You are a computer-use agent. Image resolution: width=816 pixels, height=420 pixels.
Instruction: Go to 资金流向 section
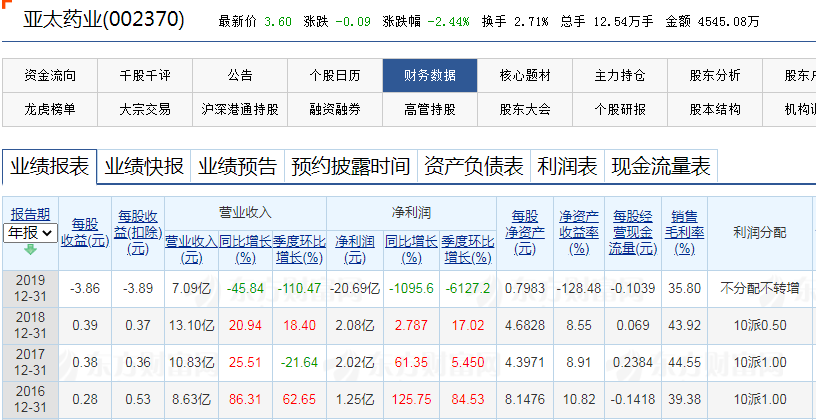pyautogui.click(x=49, y=75)
